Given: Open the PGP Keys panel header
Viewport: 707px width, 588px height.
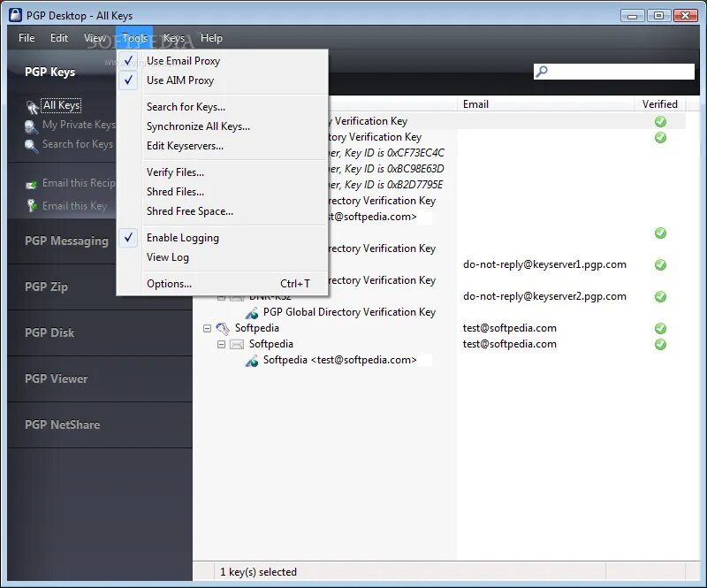Looking at the screenshot, I should (x=50, y=73).
